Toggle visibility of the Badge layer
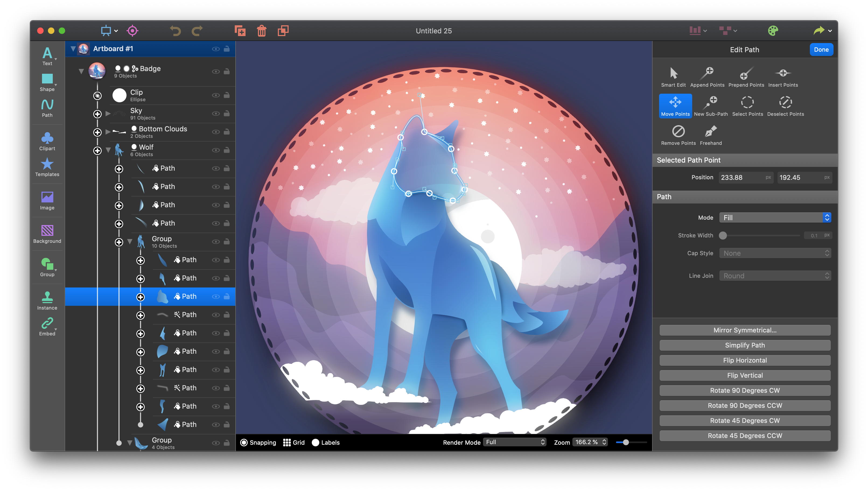The width and height of the screenshot is (868, 491). pos(215,72)
